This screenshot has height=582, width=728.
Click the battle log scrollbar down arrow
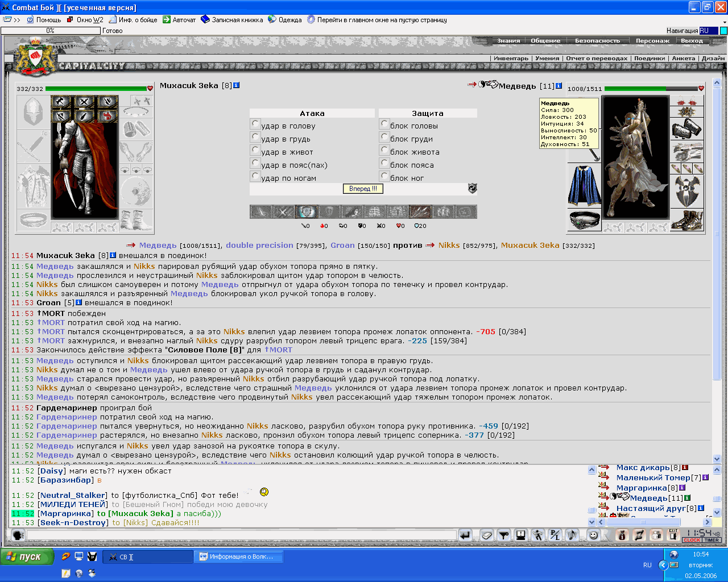click(717, 459)
